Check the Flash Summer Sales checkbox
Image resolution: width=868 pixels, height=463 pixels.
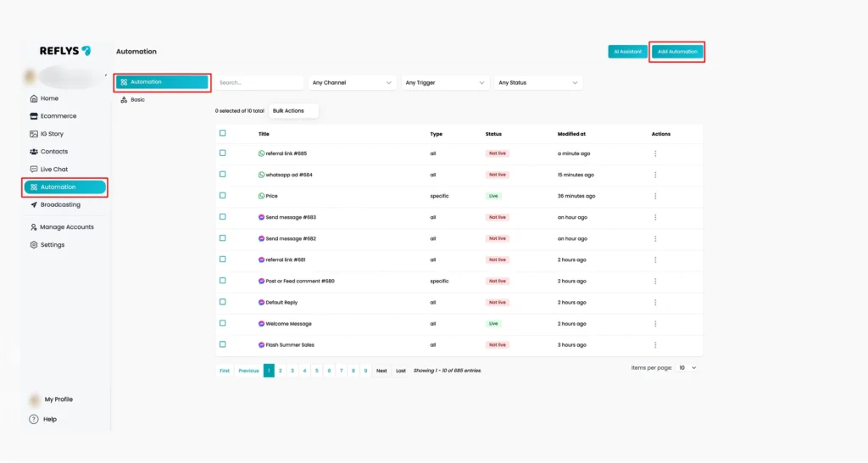223,344
